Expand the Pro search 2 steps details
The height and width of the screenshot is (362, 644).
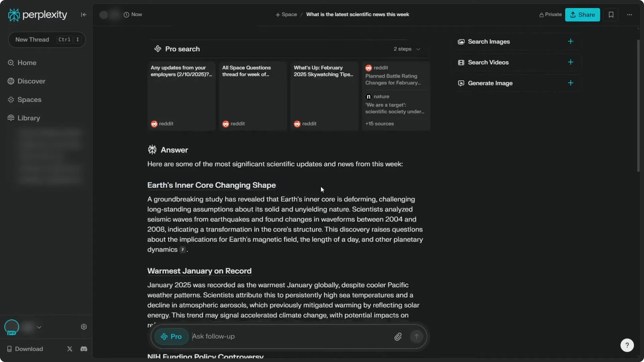click(407, 49)
